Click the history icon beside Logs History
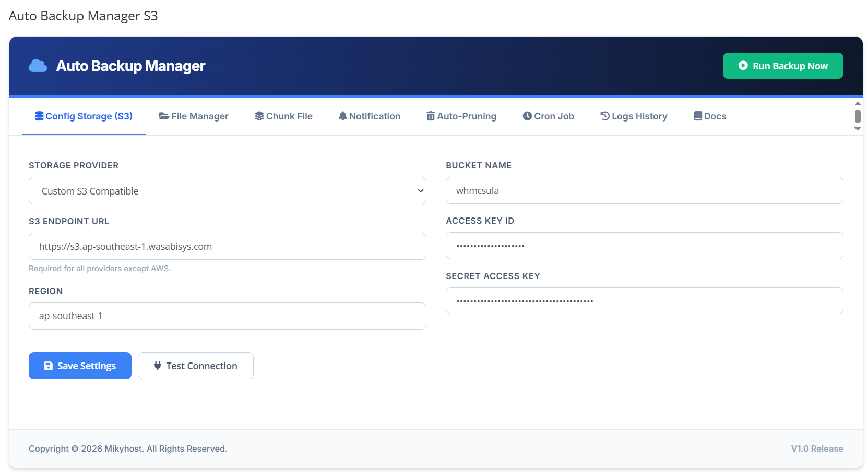 [605, 116]
